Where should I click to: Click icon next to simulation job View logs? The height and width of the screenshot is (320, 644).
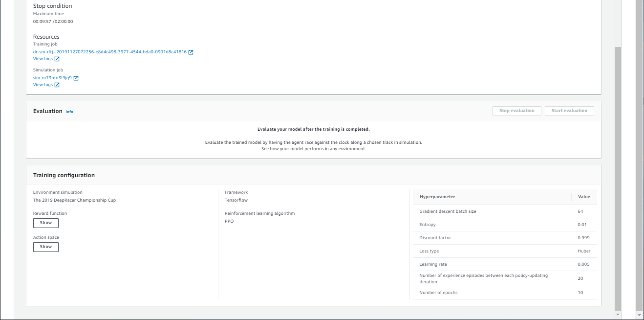tap(57, 85)
